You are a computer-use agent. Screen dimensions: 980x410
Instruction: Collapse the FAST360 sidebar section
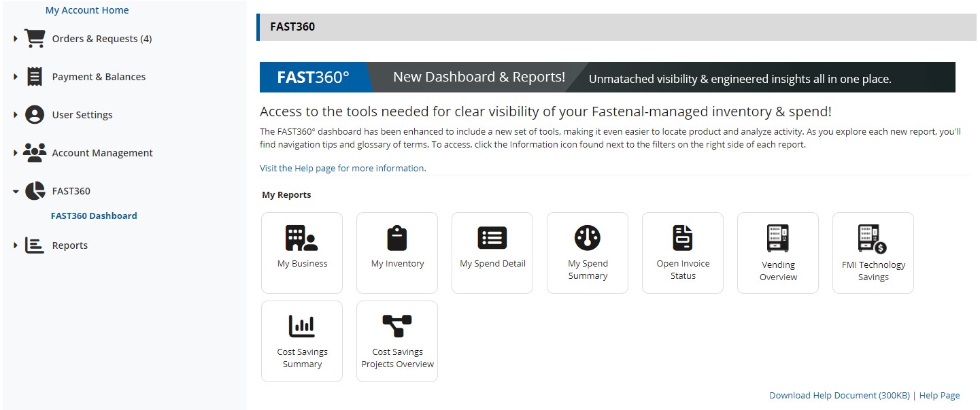pos(15,190)
